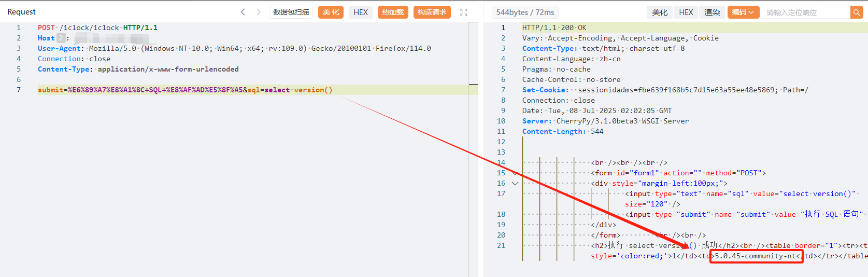Click the Request panel title
This screenshot has width=868, height=277.
tap(21, 12)
